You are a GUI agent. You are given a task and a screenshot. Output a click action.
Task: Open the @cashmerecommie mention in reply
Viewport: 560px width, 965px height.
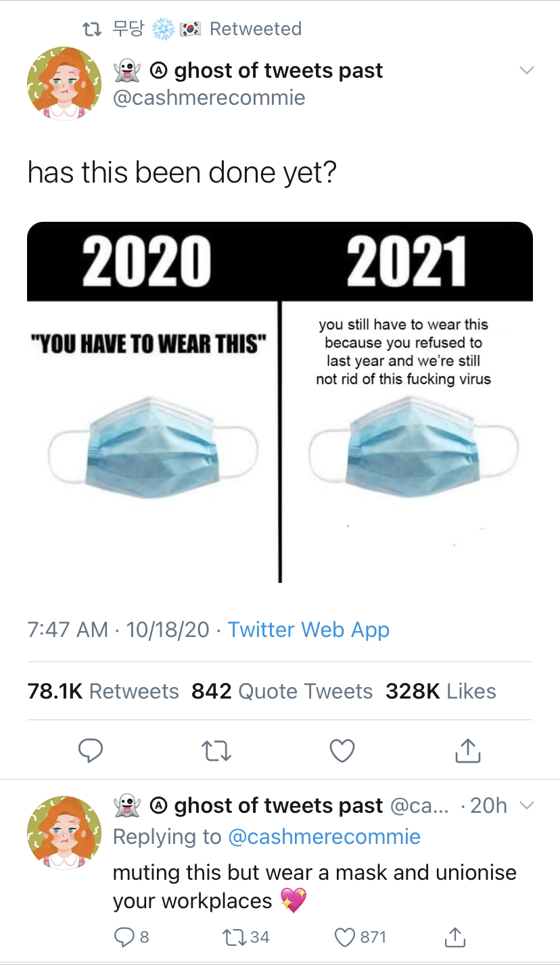coord(325,837)
